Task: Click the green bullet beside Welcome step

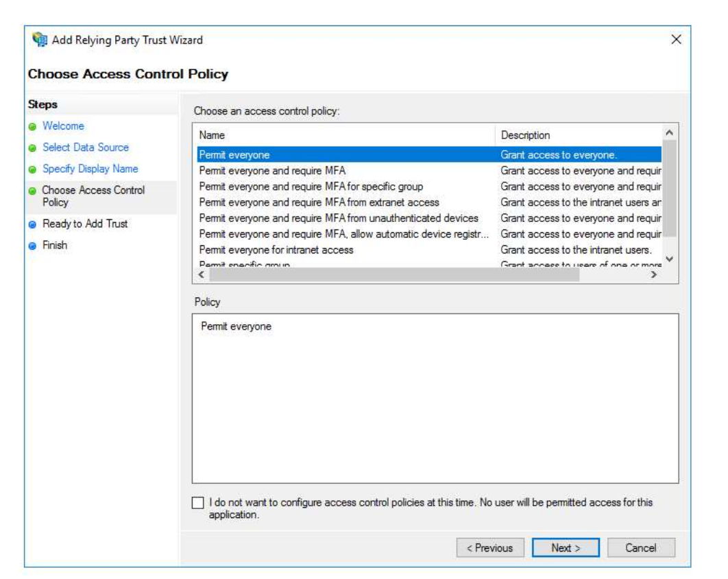Action: pyautogui.click(x=32, y=127)
